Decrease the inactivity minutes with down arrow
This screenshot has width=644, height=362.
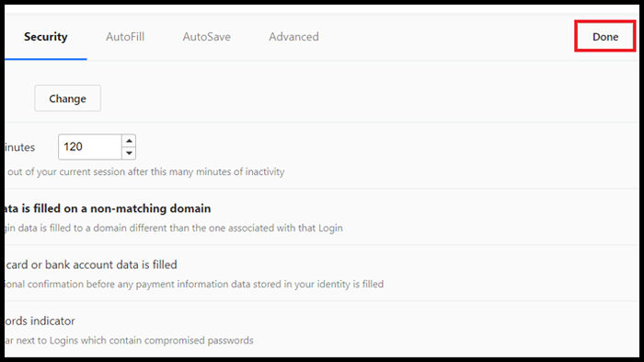coord(129,153)
